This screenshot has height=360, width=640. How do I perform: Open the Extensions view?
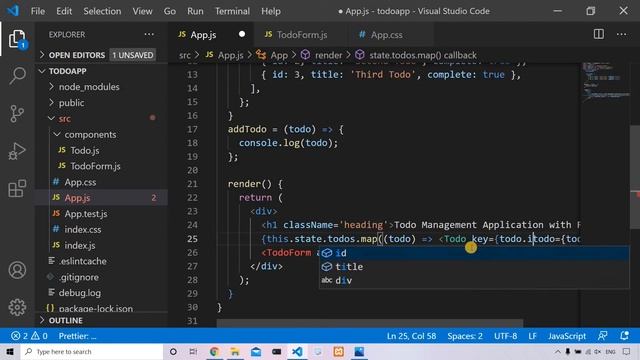(17, 188)
